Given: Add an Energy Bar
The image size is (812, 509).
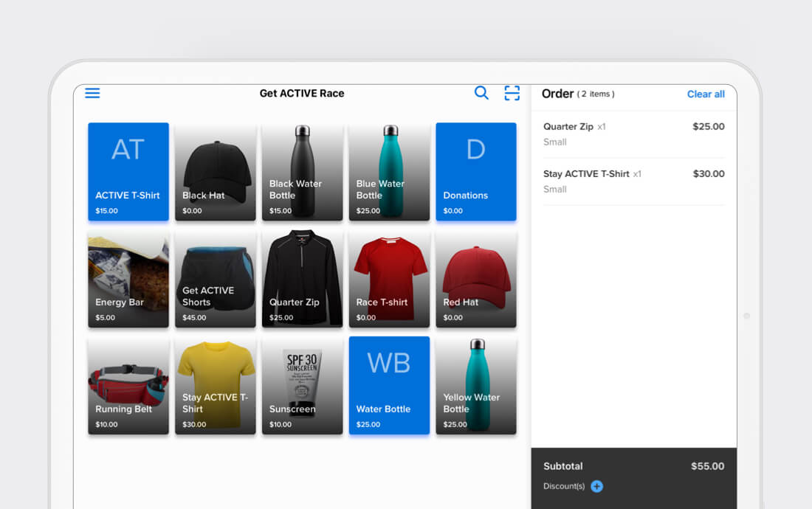Looking at the screenshot, I should [x=128, y=279].
